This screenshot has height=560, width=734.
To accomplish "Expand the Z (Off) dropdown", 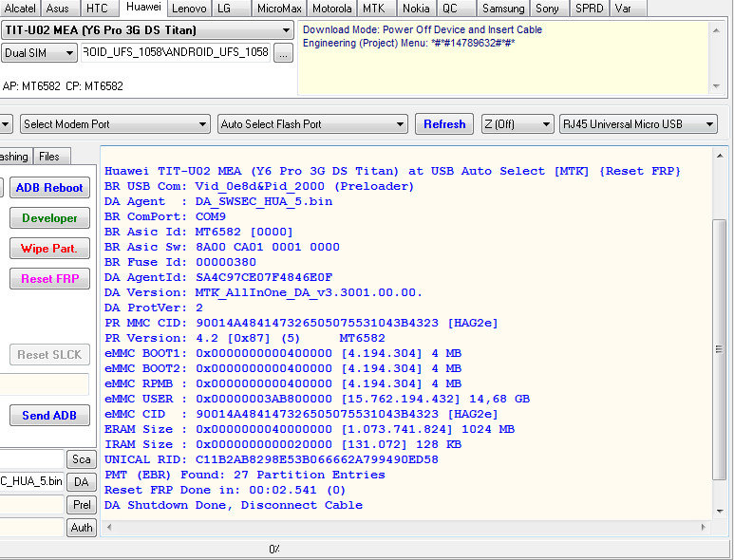I will click(517, 124).
